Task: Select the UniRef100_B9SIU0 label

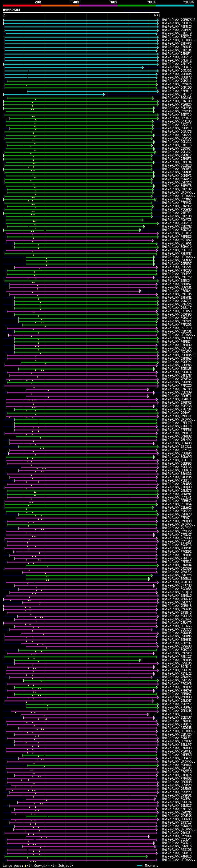Action: click(x=177, y=349)
